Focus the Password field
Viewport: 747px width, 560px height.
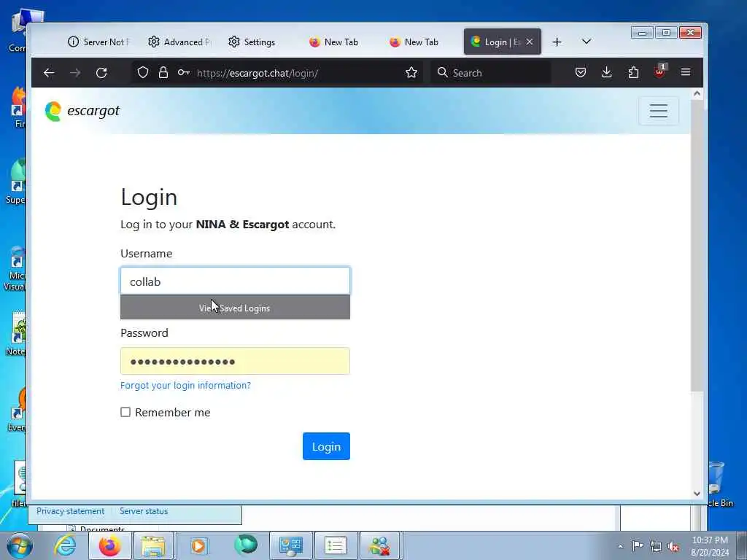coord(235,361)
